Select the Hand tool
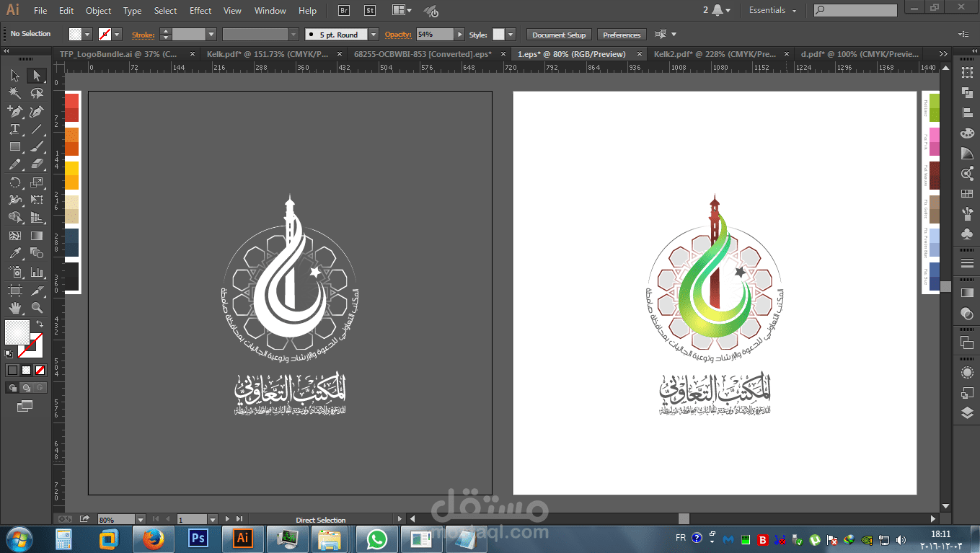The height and width of the screenshot is (553, 980). click(14, 308)
